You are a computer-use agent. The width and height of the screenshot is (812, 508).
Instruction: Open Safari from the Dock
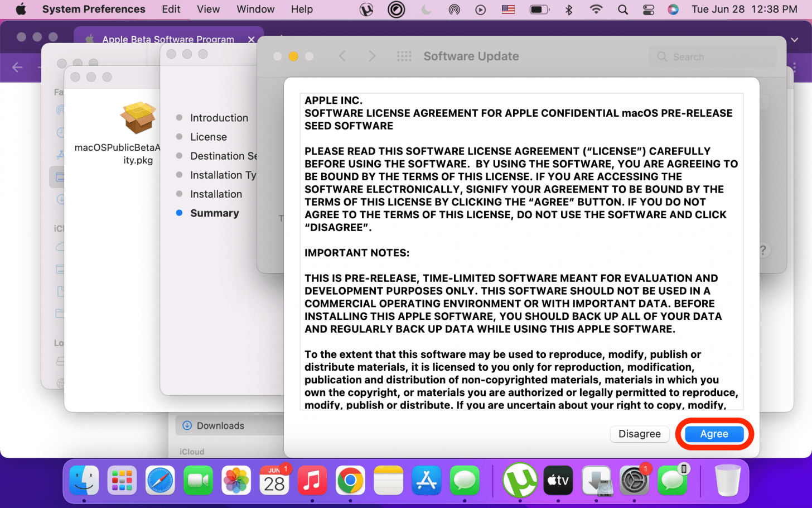(160, 481)
